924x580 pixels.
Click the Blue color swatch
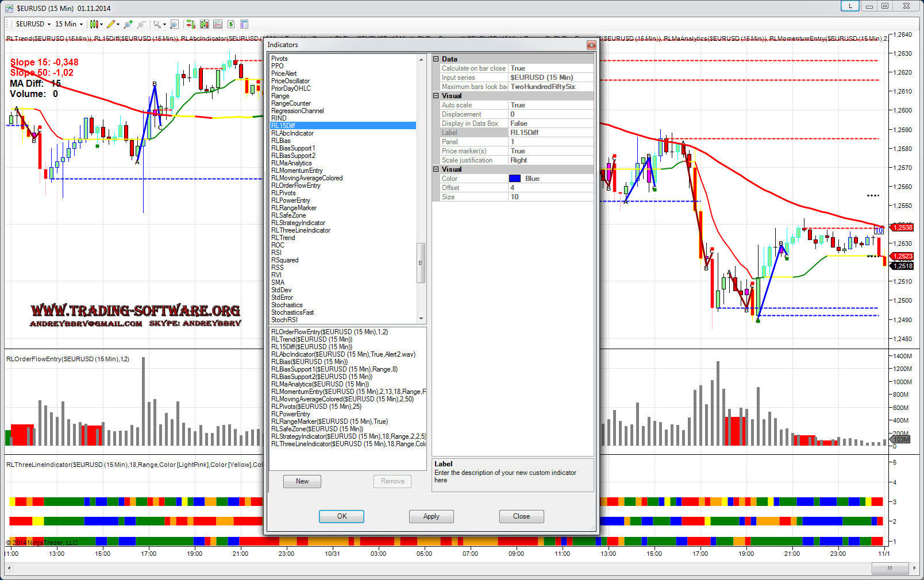click(515, 179)
